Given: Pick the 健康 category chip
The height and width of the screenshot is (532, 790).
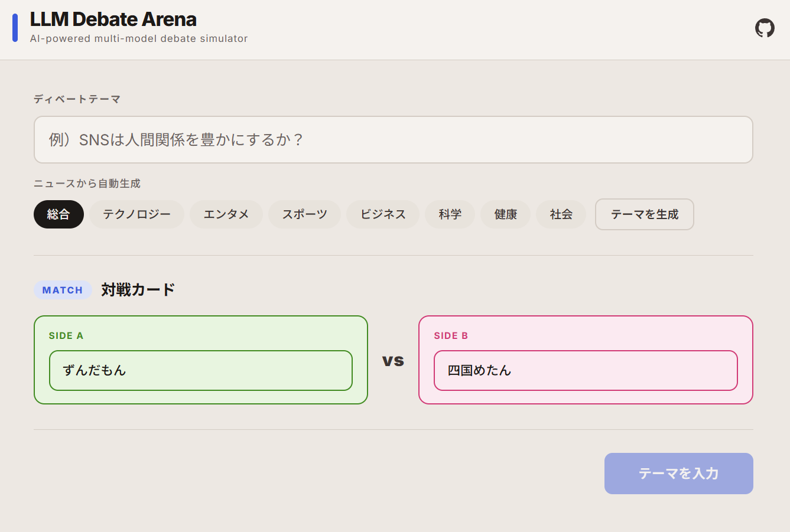Looking at the screenshot, I should (x=505, y=214).
